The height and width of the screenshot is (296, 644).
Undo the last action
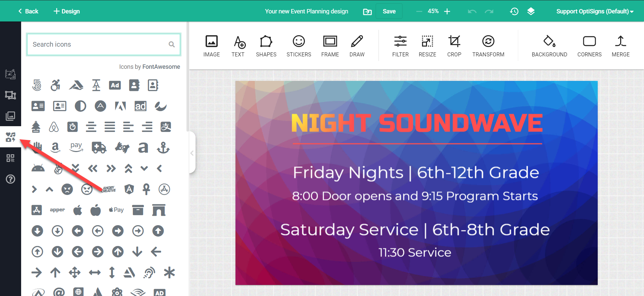pyautogui.click(x=472, y=12)
